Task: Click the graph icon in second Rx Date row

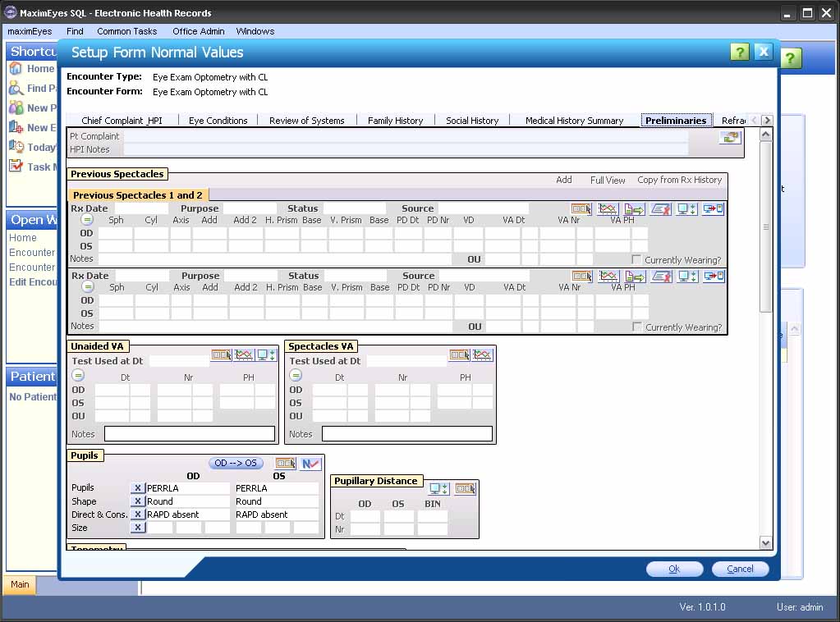Action: (608, 277)
